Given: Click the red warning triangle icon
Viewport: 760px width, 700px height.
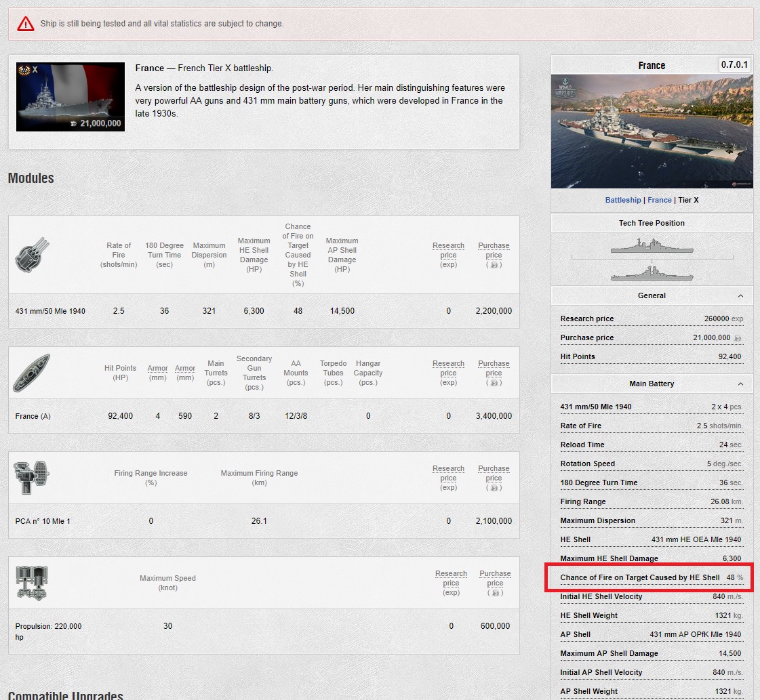Looking at the screenshot, I should (x=25, y=24).
